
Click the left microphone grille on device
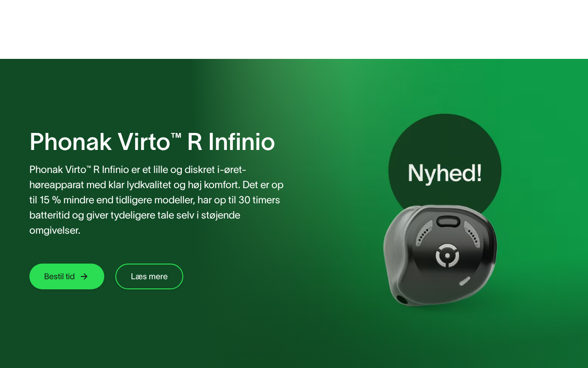click(x=424, y=233)
